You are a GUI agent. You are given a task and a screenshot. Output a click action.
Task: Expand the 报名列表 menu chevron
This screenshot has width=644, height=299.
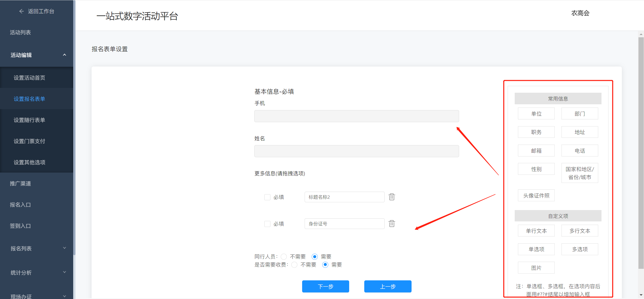pos(64,248)
